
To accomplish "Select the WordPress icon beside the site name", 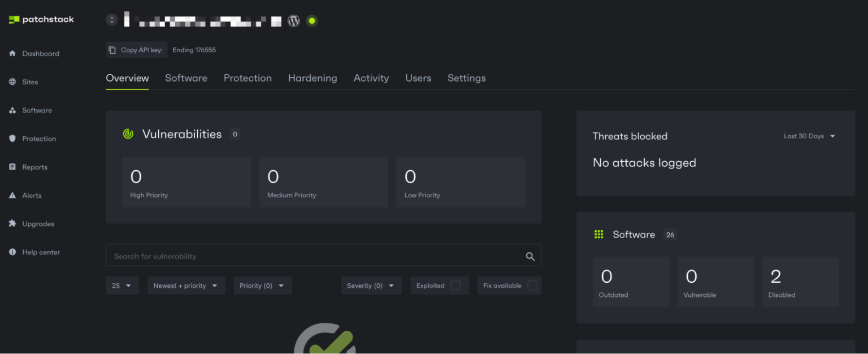I will [293, 20].
